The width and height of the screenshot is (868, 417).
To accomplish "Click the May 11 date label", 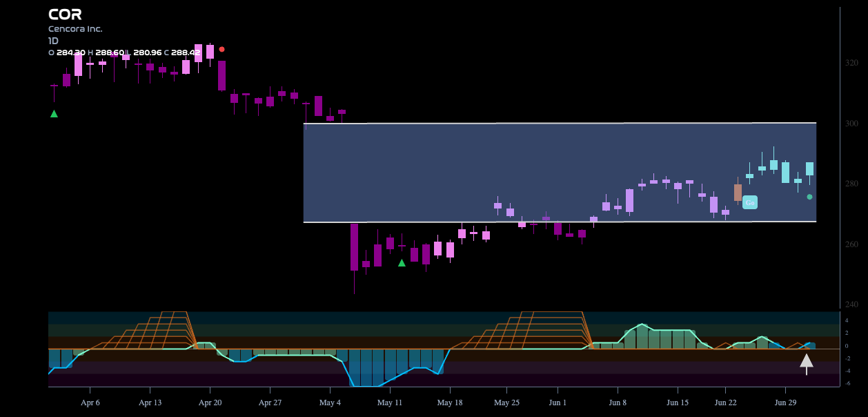I will click(x=390, y=403).
